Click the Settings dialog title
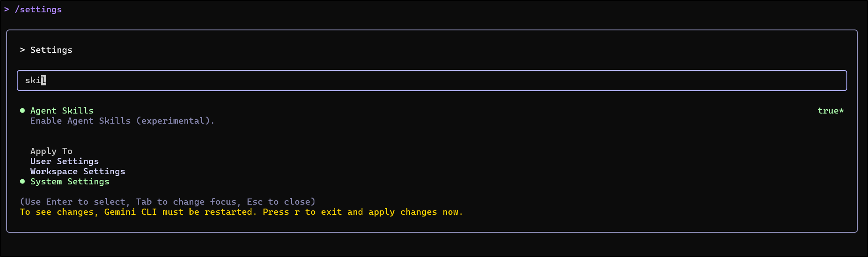868x257 pixels. pyautogui.click(x=51, y=50)
